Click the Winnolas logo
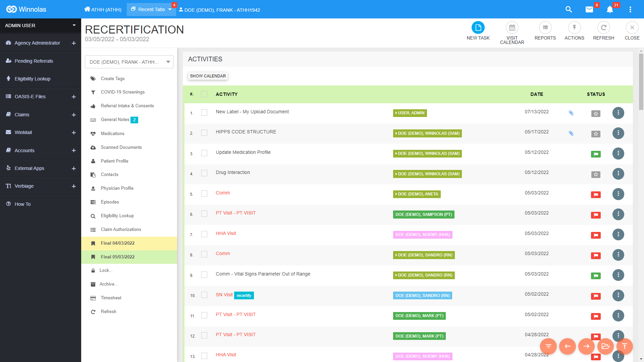Screen dimensions: 644x362 [x=26, y=9]
